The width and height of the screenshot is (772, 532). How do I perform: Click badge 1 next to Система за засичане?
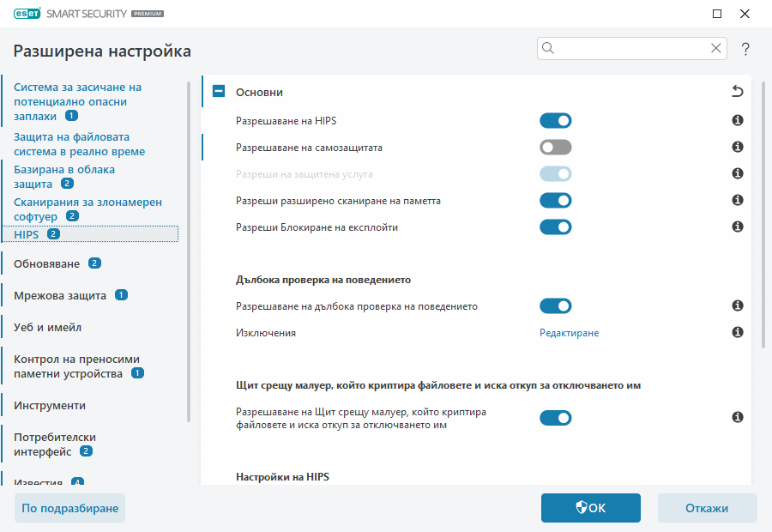click(x=72, y=116)
